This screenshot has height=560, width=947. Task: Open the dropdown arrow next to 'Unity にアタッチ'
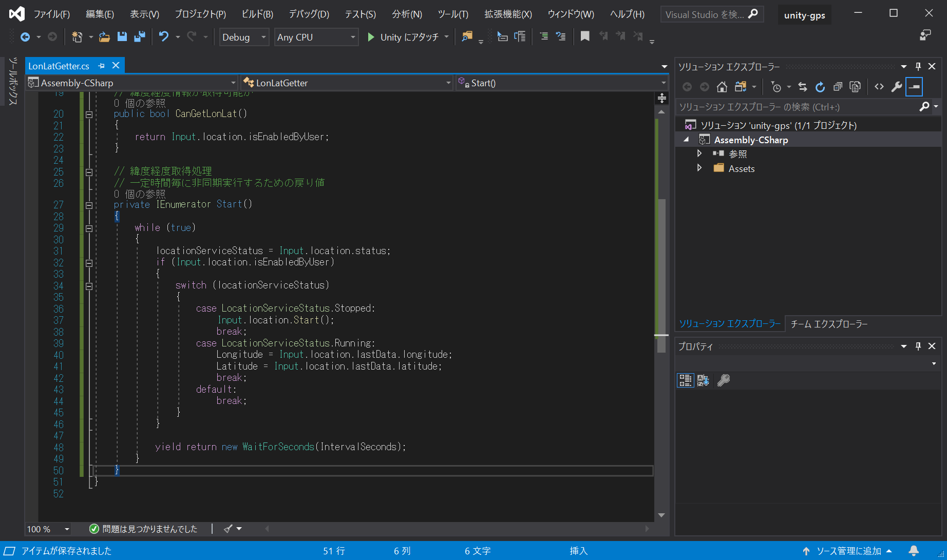446,37
